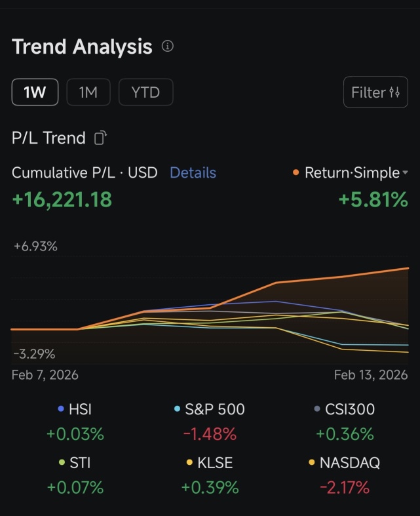Image resolution: width=420 pixels, height=516 pixels.
Task: Open the Filter button
Action: [x=375, y=92]
